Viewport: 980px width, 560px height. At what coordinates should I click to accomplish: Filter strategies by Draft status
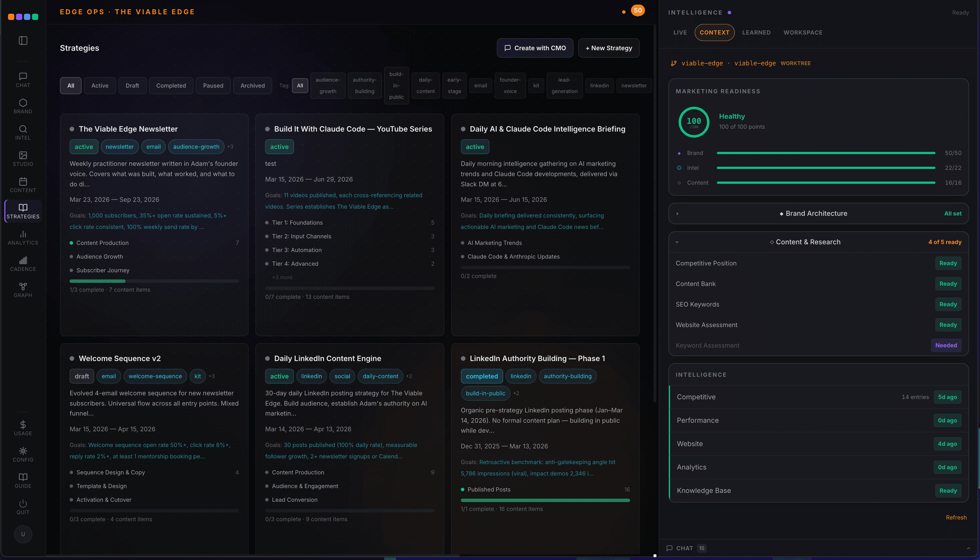(132, 85)
